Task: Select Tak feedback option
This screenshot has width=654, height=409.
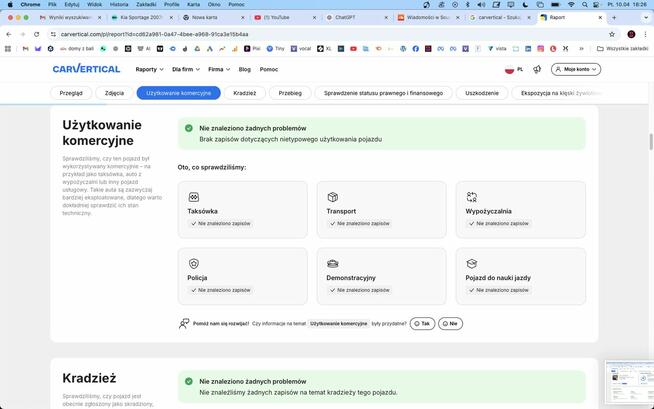Action: point(422,324)
